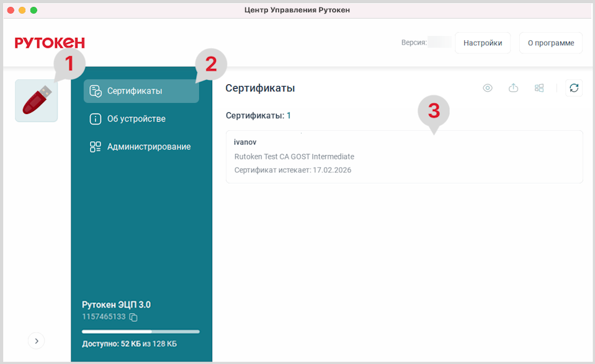Open Настройки
The image size is (595, 364).
482,43
